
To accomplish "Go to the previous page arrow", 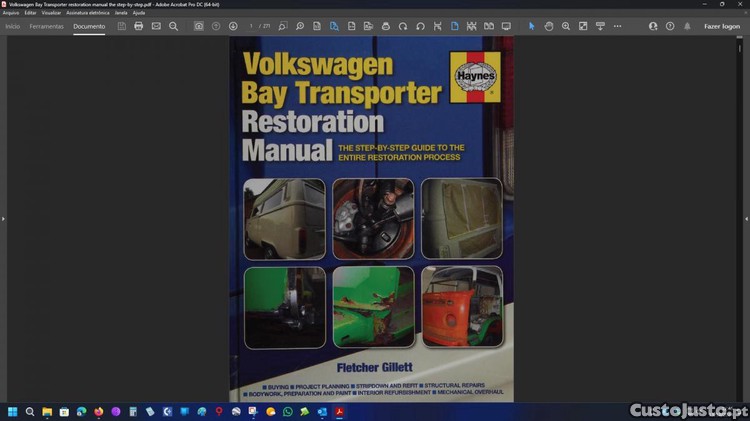I will point(216,26).
